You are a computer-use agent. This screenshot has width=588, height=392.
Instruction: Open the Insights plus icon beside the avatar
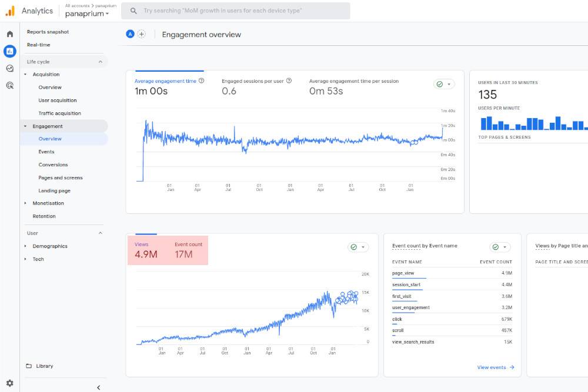click(141, 34)
